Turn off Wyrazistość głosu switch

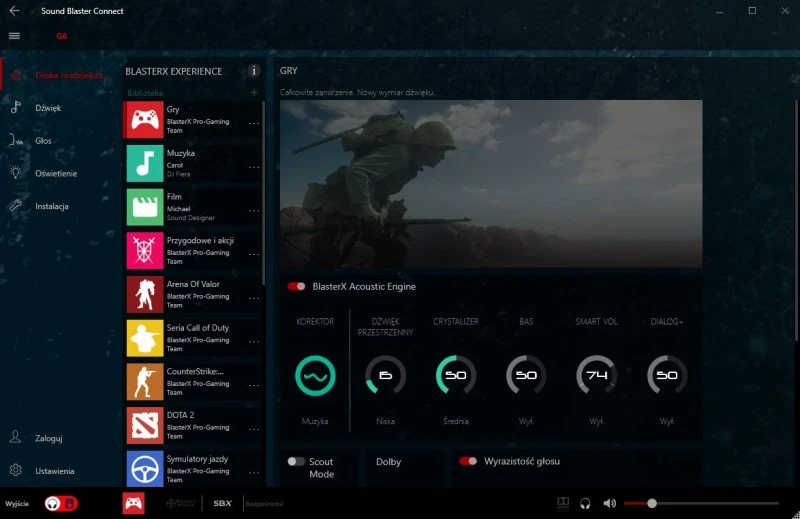coord(467,462)
